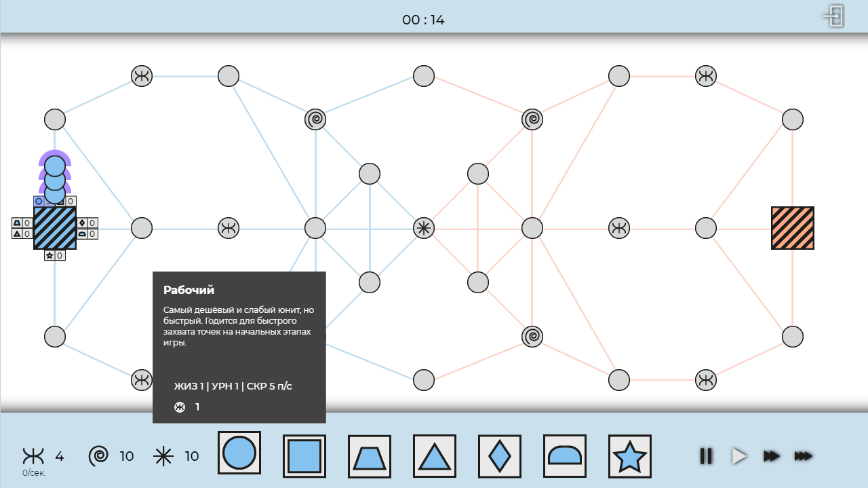This screenshot has width=868, height=488.
Task: Click the "0/сек." income rate label
Action: 34,472
